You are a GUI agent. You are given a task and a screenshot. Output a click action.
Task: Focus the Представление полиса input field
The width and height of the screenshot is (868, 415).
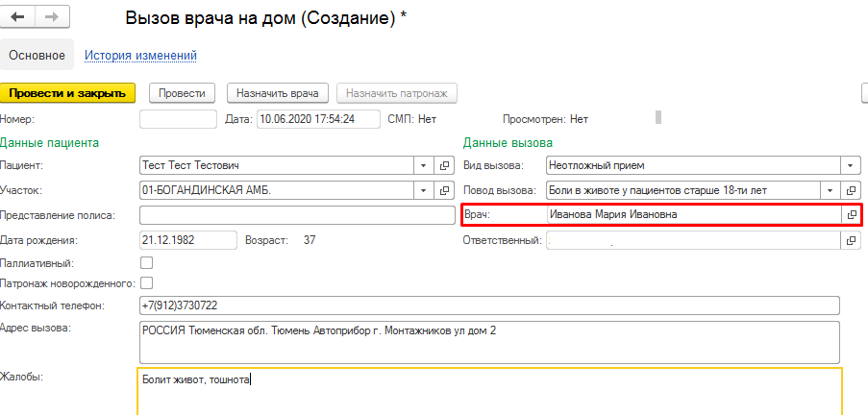click(296, 215)
